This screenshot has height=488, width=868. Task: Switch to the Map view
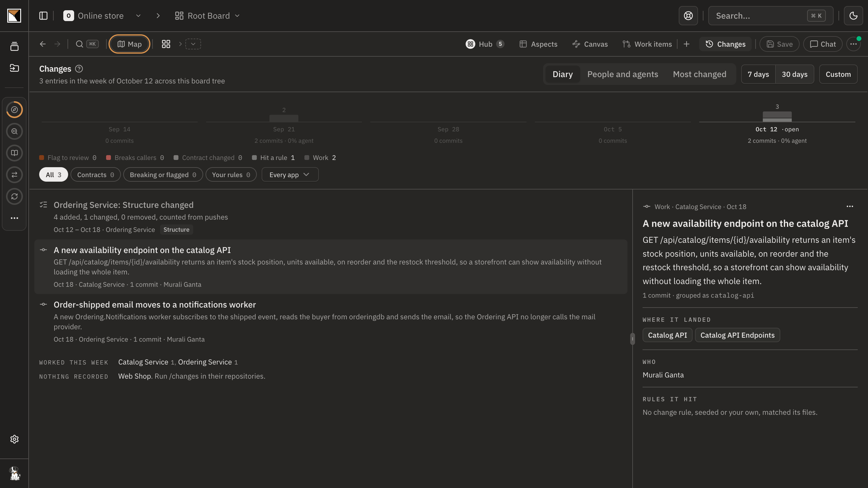[x=129, y=44]
